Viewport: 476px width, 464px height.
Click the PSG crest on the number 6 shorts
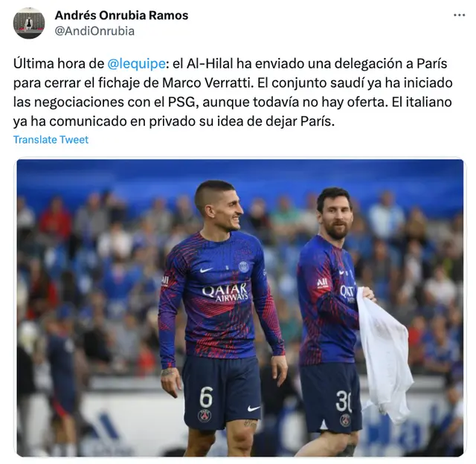click(x=205, y=416)
